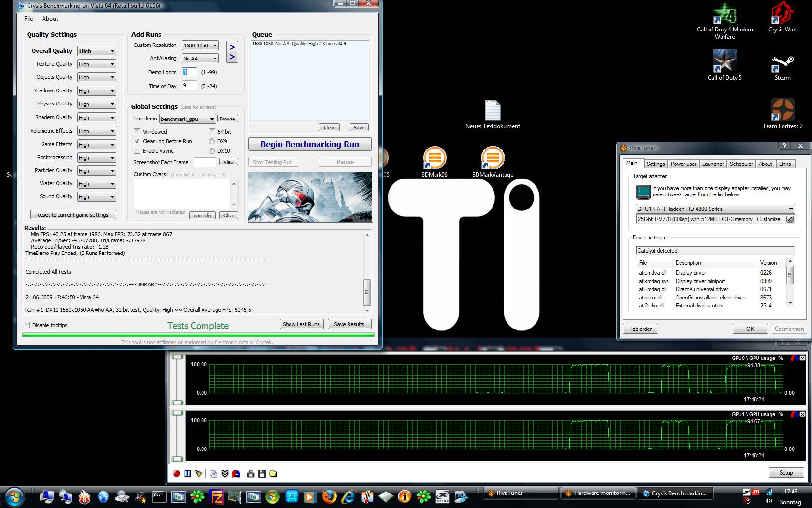Click Reset to current game settings

click(72, 215)
